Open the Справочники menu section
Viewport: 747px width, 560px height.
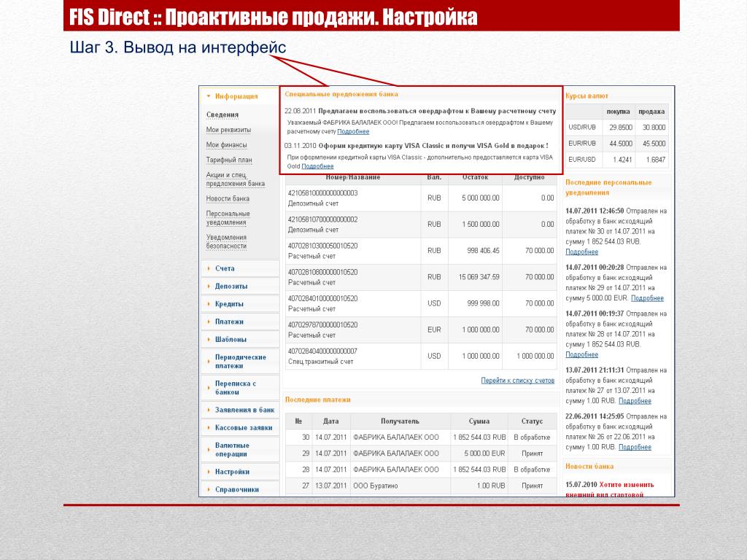click(x=237, y=489)
